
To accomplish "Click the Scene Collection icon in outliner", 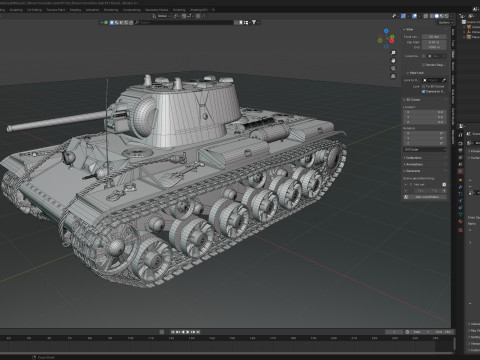I will 464,22.
